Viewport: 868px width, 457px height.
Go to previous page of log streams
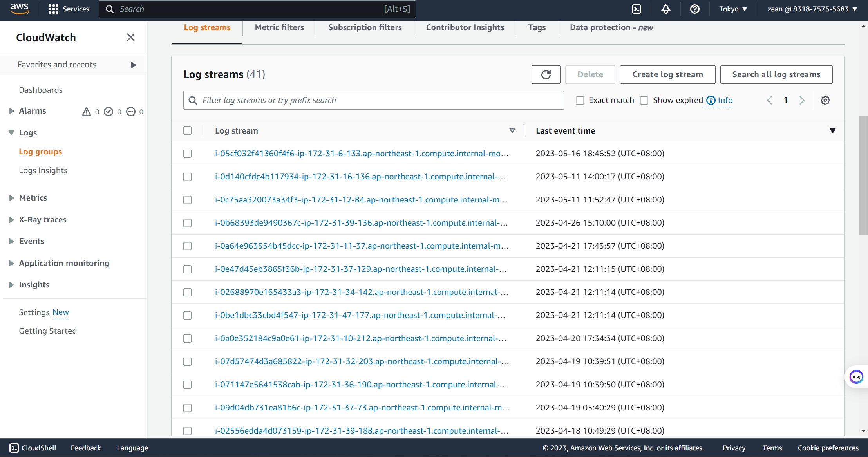point(770,100)
